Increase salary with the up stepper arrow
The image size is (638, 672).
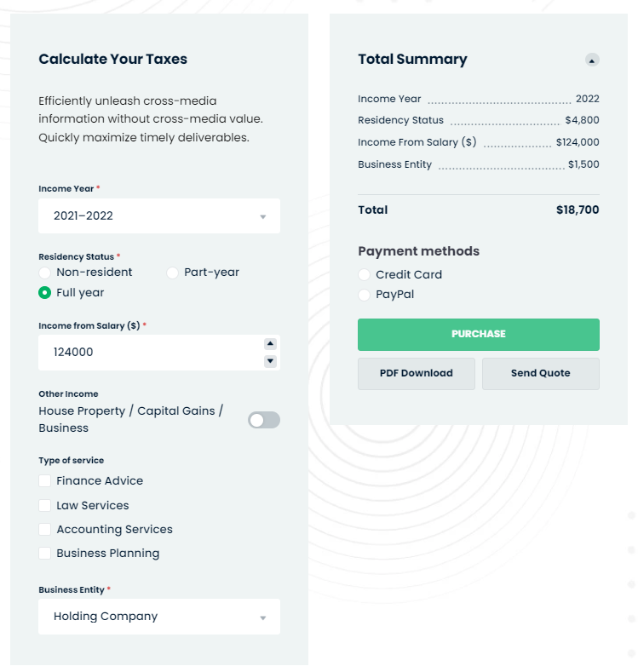coord(270,344)
